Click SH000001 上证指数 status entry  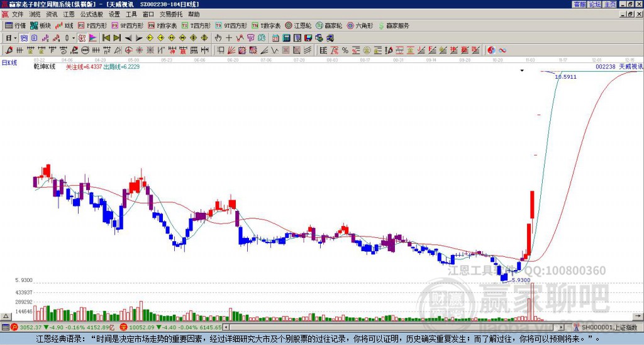609,327
